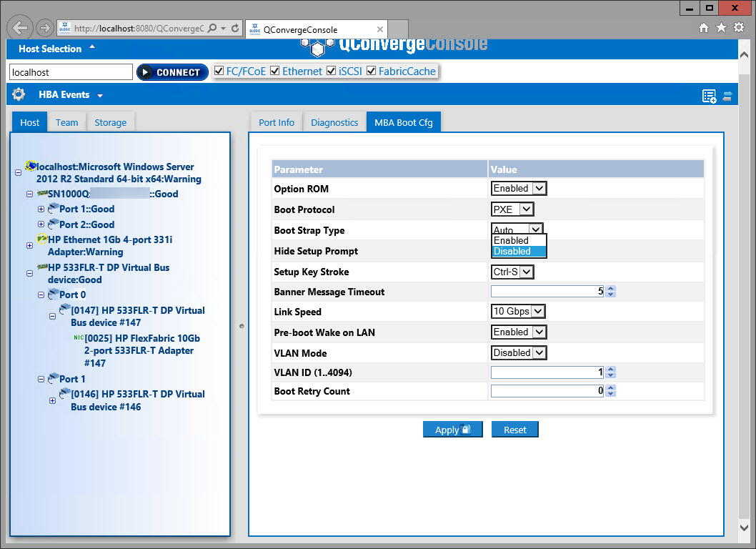Click the HP Ethernet 1Gb adapter warning icon
This screenshot has width=756, height=549.
tap(41, 239)
